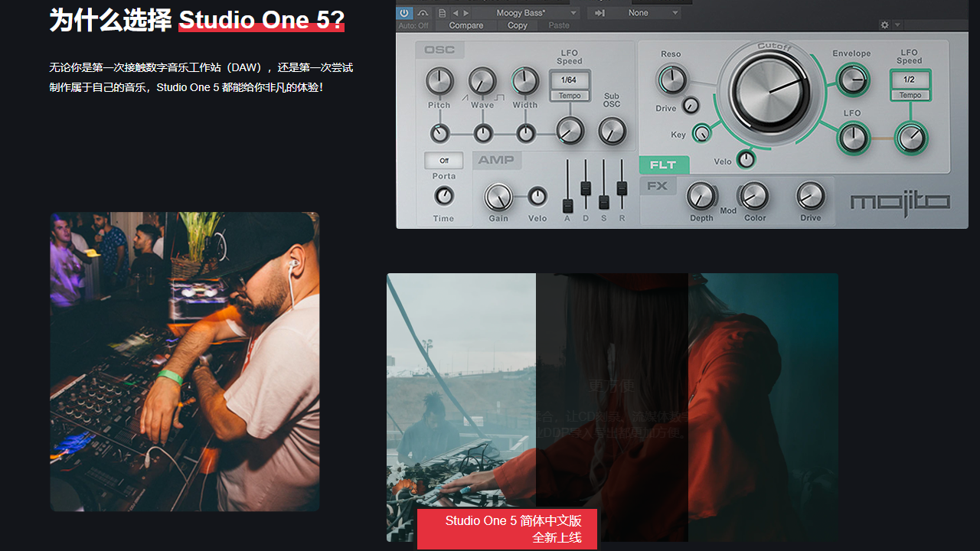This screenshot has width=980, height=551.
Task: Toggle filter LFO Speed Tempo sync button
Action: [910, 95]
